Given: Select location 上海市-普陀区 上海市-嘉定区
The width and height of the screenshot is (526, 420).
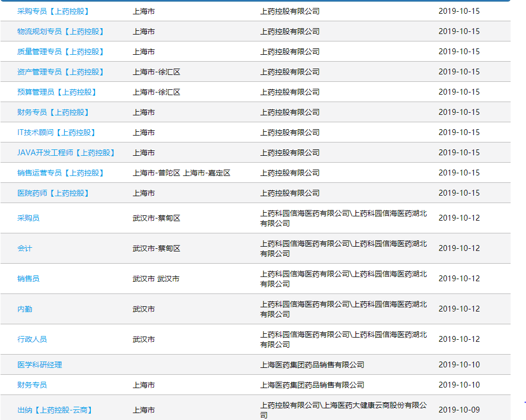Looking at the screenshot, I should pos(182,173).
